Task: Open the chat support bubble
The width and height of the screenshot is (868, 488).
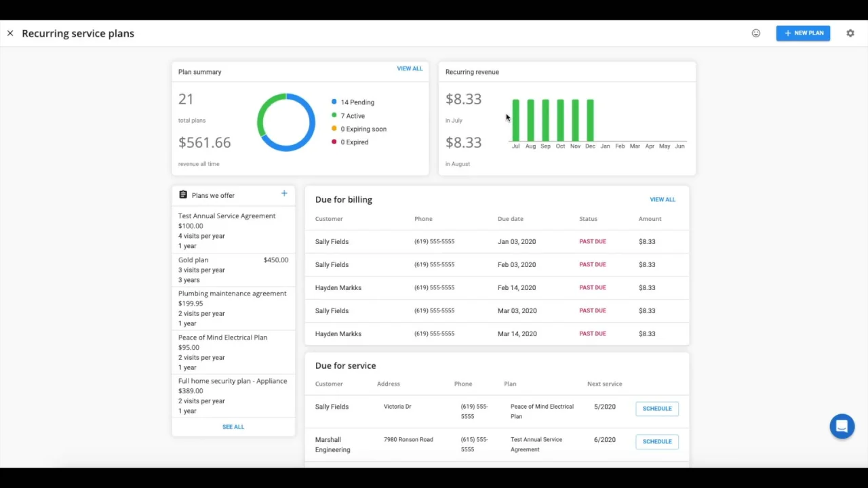Action: 842,426
